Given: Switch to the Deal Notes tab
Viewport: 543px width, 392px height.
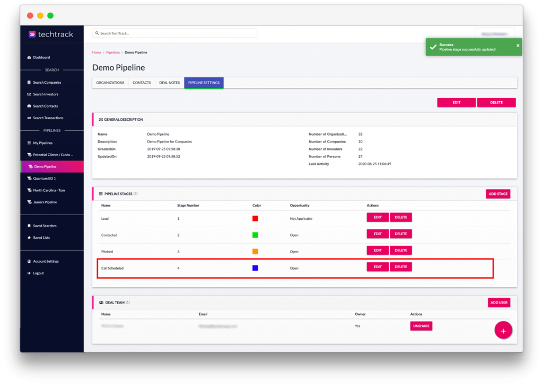Looking at the screenshot, I should click(170, 83).
